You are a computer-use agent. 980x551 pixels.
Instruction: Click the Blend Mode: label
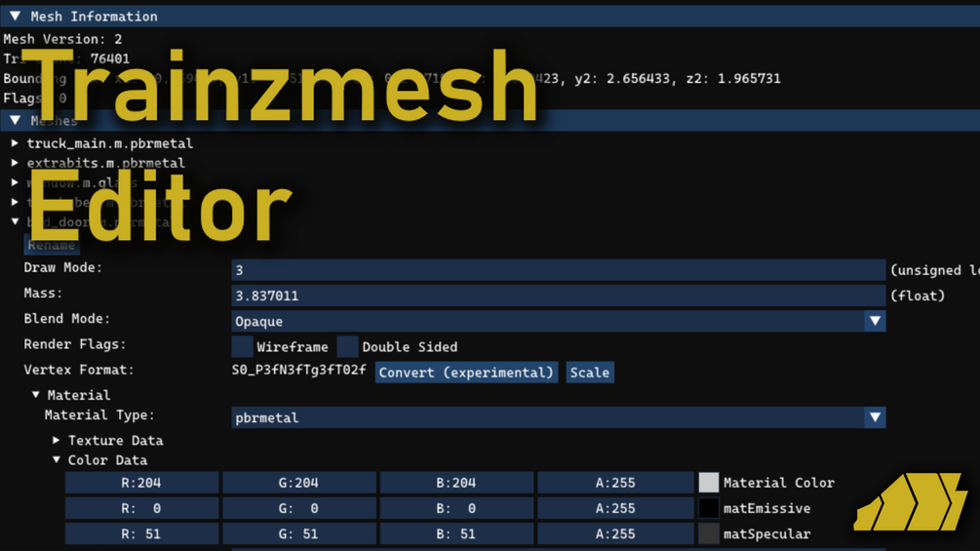click(x=67, y=319)
